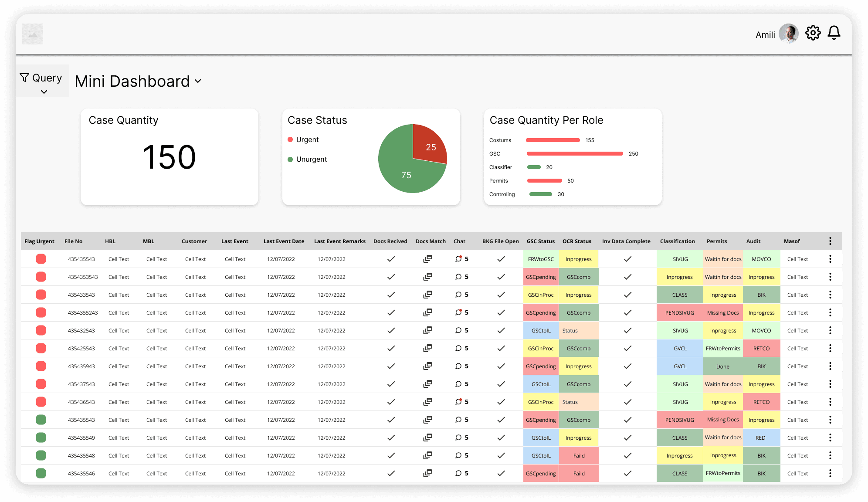Toggle Inv Data Complete check for file 435436543
Image resolution: width=868 pixels, height=502 pixels.
pos(627,402)
